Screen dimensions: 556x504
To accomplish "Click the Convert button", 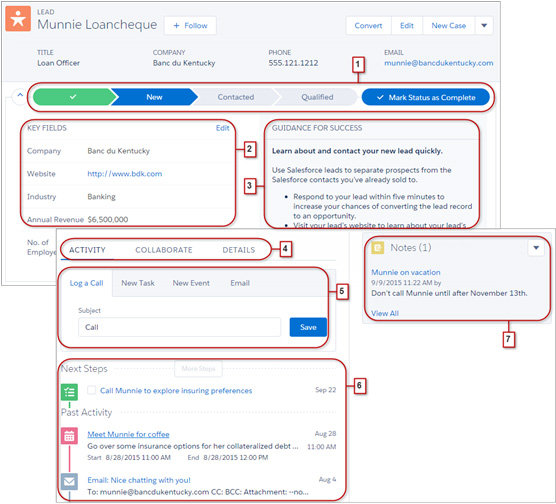I will (x=368, y=26).
